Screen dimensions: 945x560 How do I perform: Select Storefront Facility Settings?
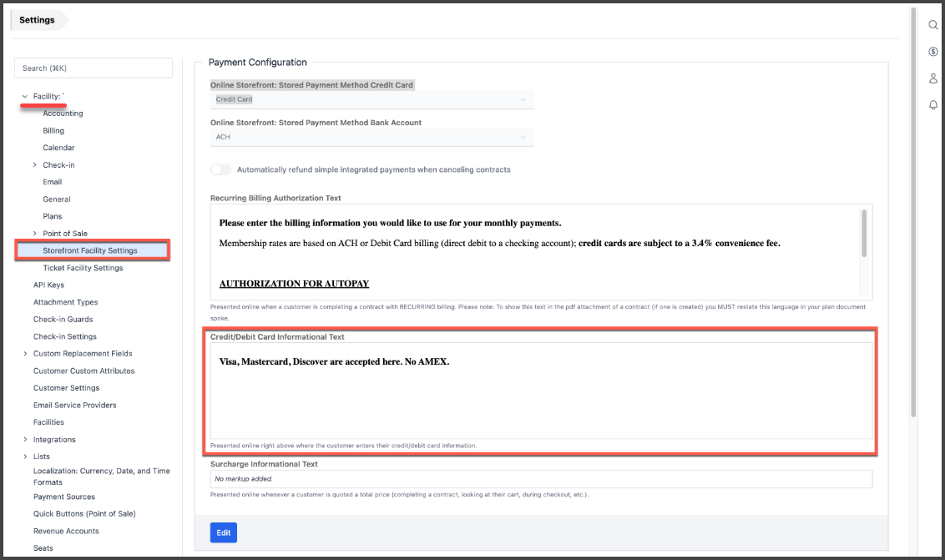[90, 250]
